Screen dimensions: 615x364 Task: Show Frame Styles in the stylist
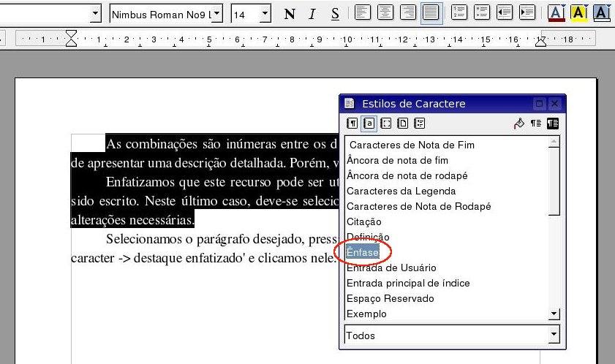pos(386,124)
